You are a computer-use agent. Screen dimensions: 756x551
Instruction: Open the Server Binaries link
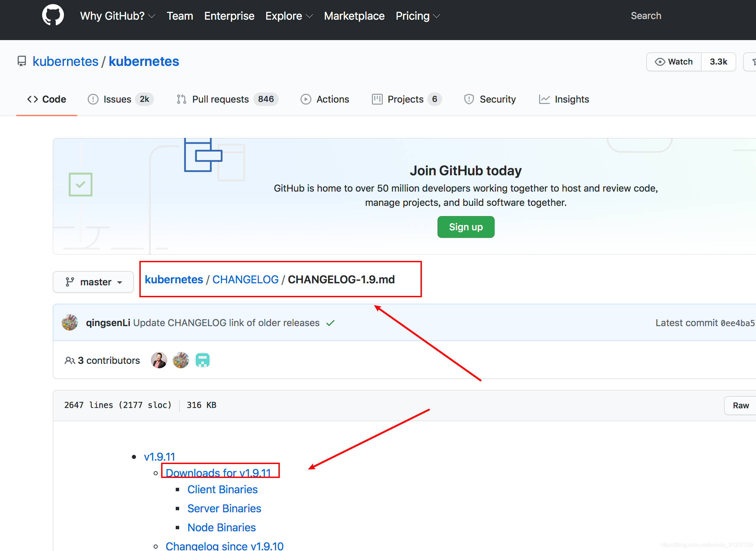(x=224, y=509)
